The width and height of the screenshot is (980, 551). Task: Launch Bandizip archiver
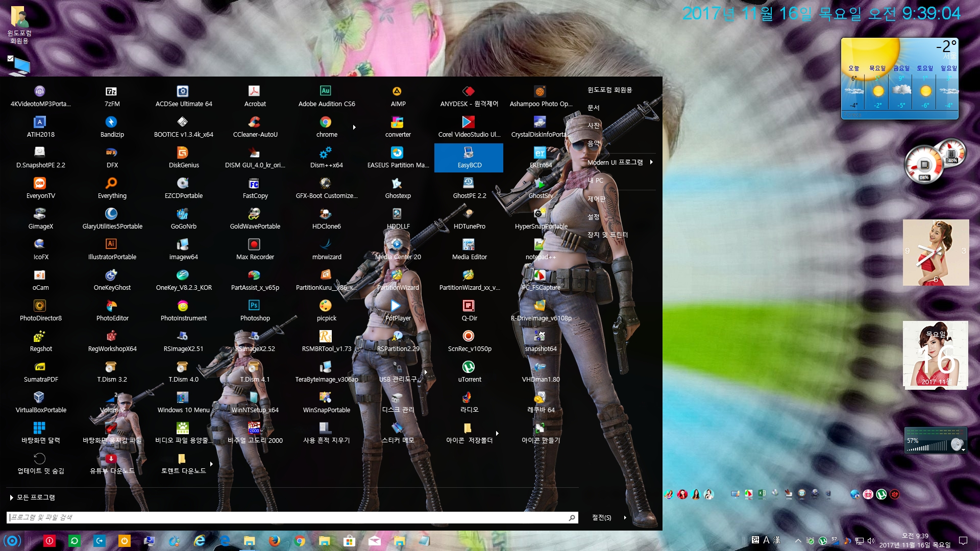(112, 128)
